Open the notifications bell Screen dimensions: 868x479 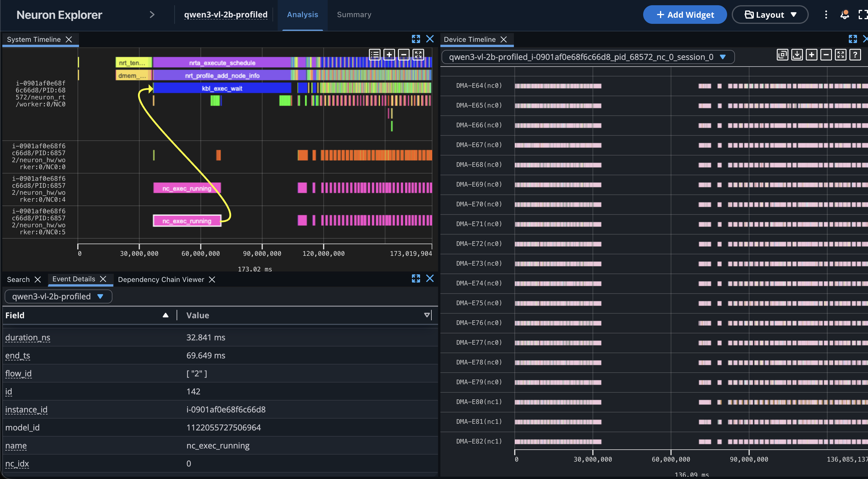tap(844, 15)
